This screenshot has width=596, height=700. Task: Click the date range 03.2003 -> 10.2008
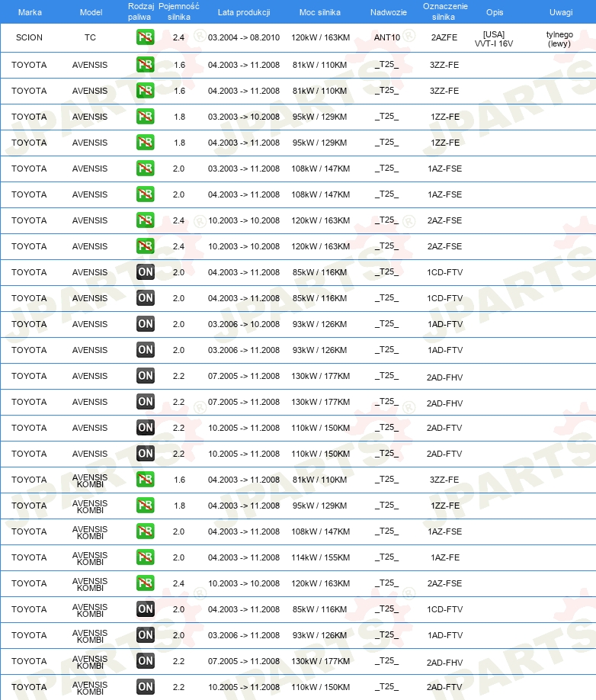[x=244, y=117]
